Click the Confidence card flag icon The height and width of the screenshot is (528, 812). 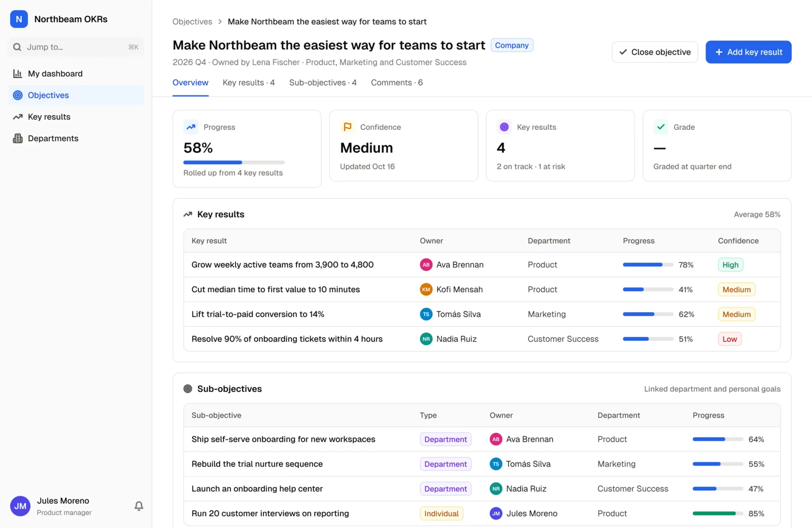348,127
